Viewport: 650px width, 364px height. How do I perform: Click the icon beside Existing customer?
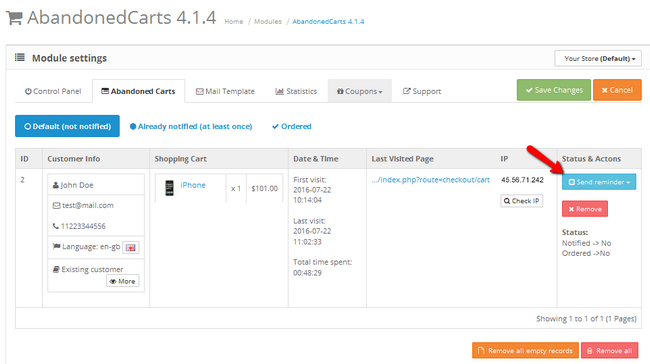(x=56, y=269)
